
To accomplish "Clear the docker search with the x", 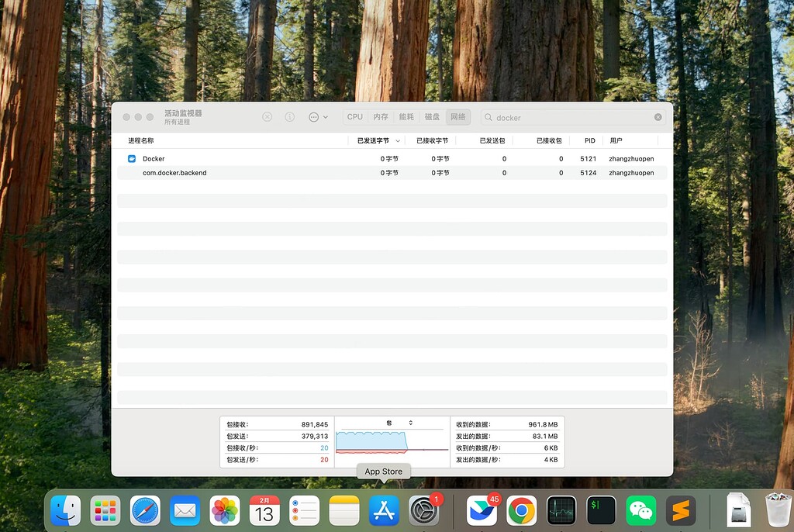I will click(657, 117).
